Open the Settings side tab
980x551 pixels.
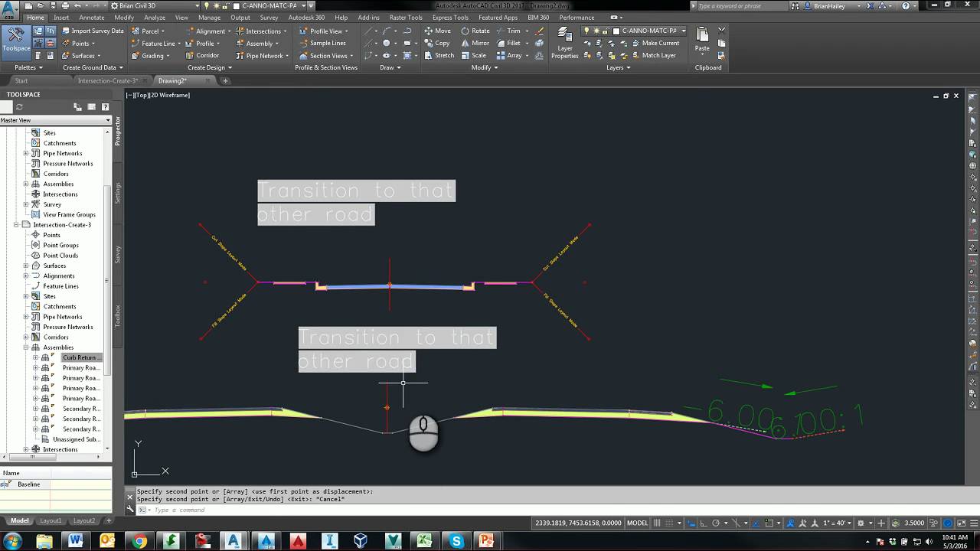click(118, 193)
